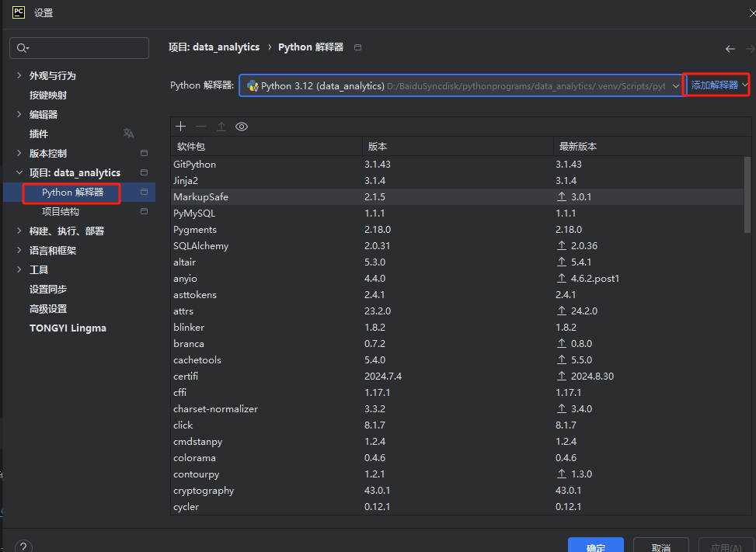Open the 按键映射 settings page
Viewport: 756px width, 552px height.
pyautogui.click(x=48, y=95)
